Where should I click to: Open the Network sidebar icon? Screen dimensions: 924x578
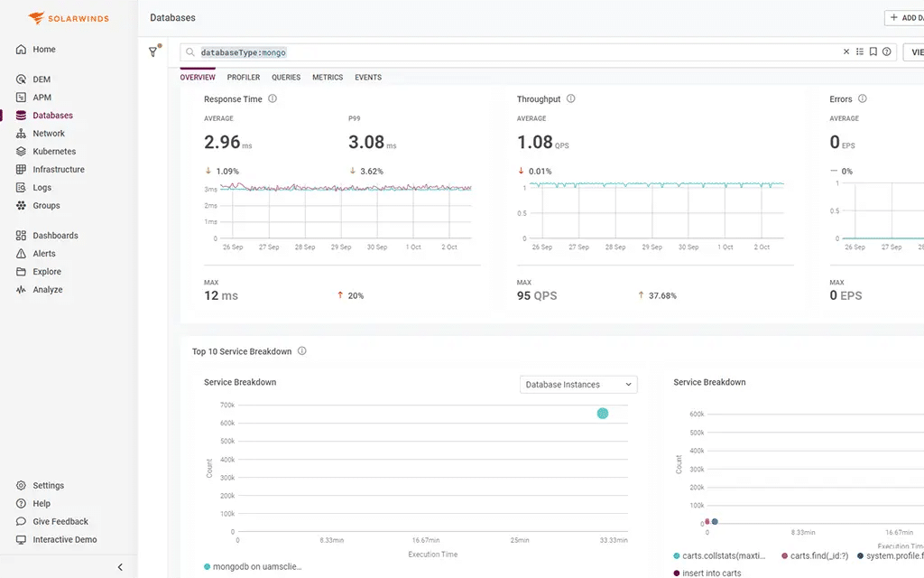(22, 134)
